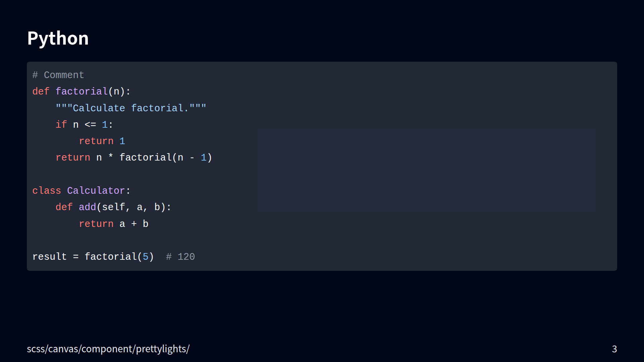Click the '# Comment' line in code
The image size is (644, 362).
click(58, 75)
